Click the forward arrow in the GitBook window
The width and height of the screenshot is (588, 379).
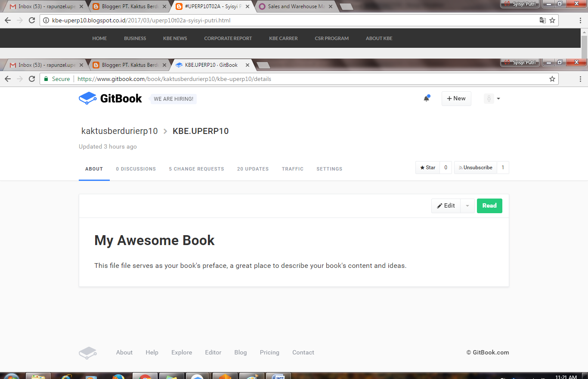19,79
